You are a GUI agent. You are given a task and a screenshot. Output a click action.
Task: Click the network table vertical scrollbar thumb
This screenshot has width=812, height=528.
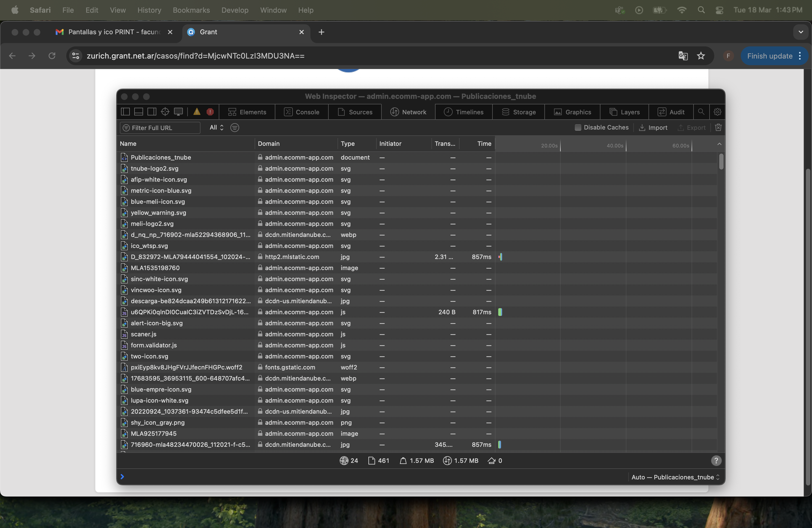coord(721,161)
